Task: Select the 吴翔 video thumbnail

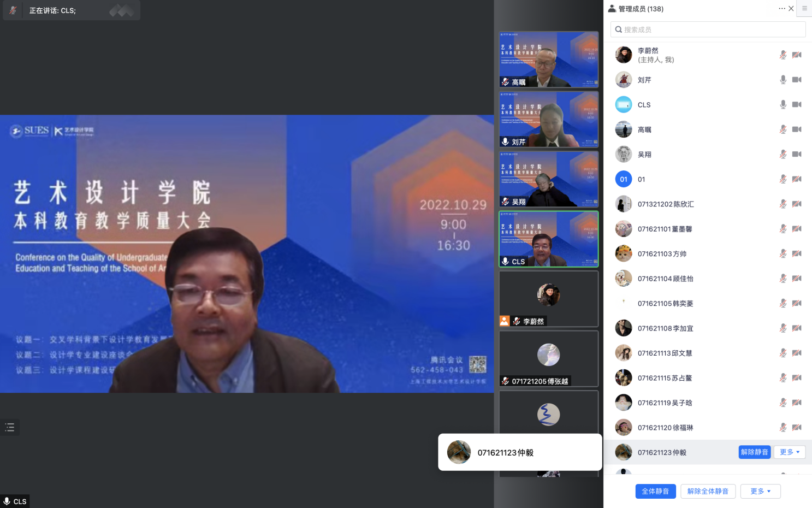Action: coord(549,179)
